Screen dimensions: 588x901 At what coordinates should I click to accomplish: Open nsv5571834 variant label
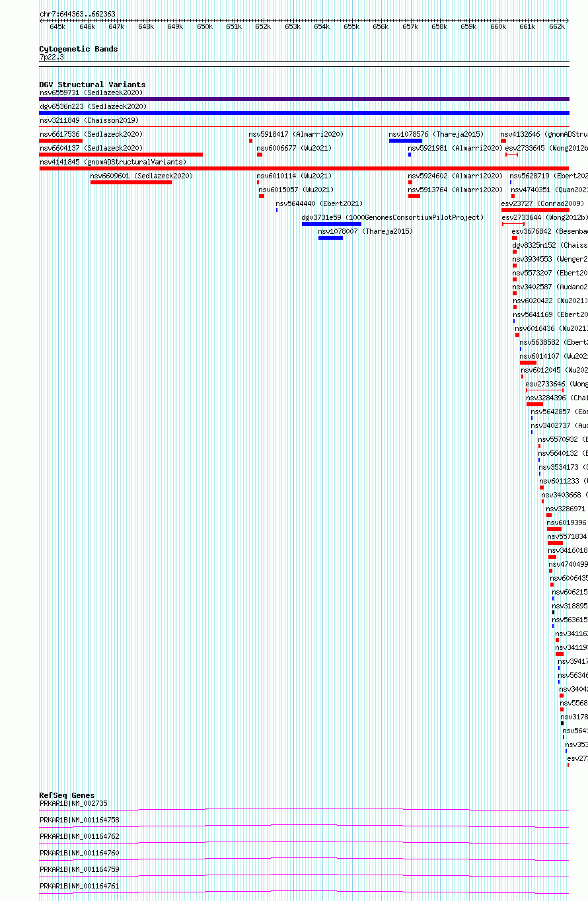pos(568,536)
